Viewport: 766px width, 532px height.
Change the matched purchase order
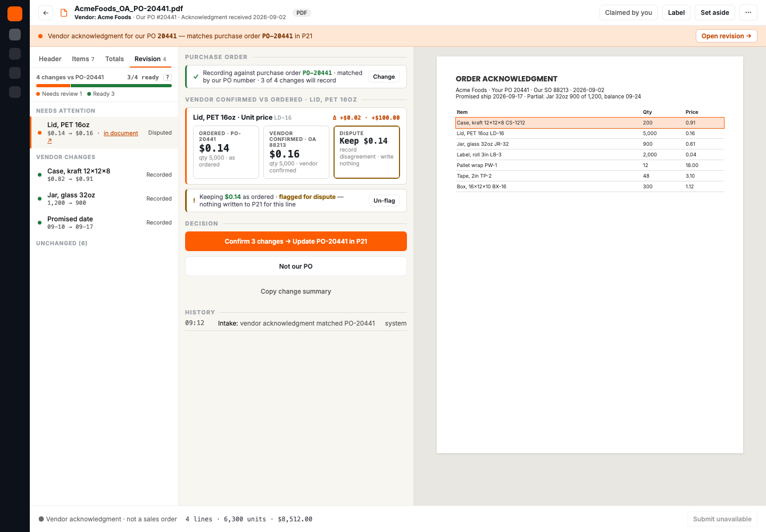(384, 77)
